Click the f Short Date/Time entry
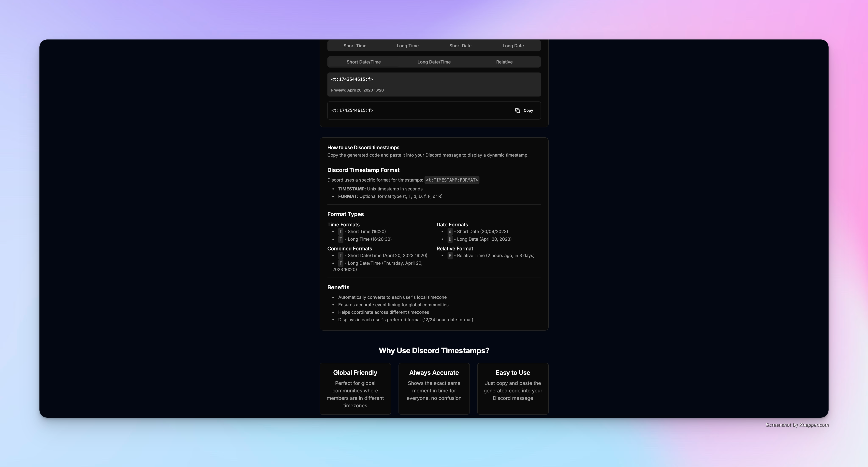The height and width of the screenshot is (467, 868). [383, 256]
